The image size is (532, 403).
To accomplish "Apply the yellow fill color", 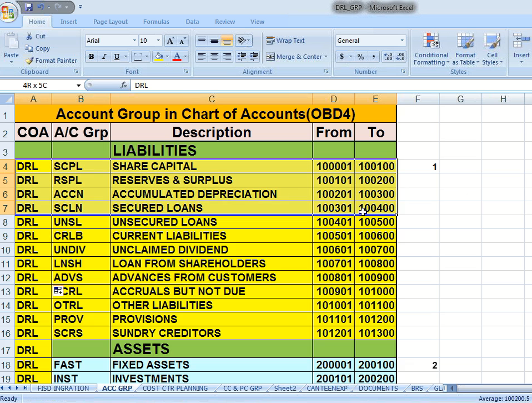I will [x=159, y=57].
